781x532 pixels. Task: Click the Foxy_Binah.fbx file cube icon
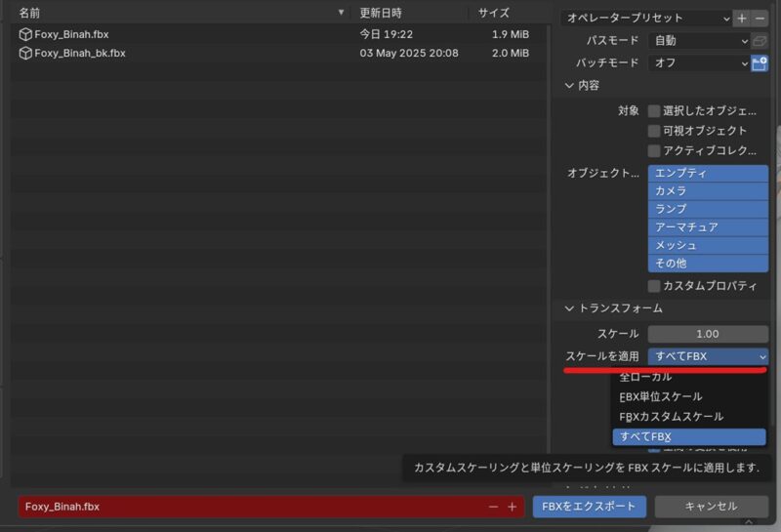pyautogui.click(x=25, y=34)
